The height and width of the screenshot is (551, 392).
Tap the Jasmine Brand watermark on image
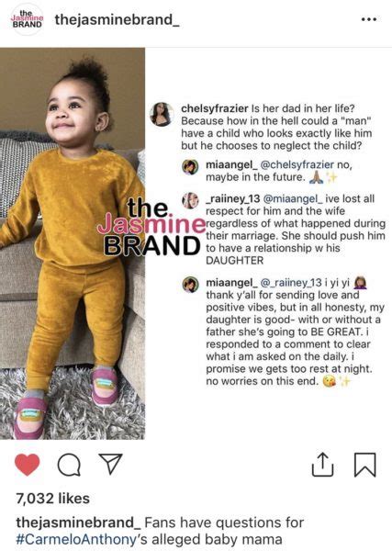coord(152,227)
